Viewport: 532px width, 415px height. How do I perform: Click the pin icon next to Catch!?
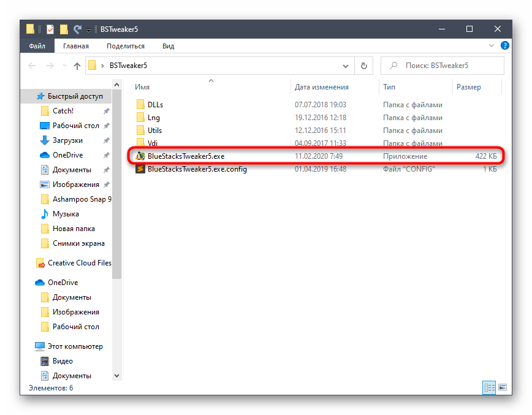(x=106, y=111)
